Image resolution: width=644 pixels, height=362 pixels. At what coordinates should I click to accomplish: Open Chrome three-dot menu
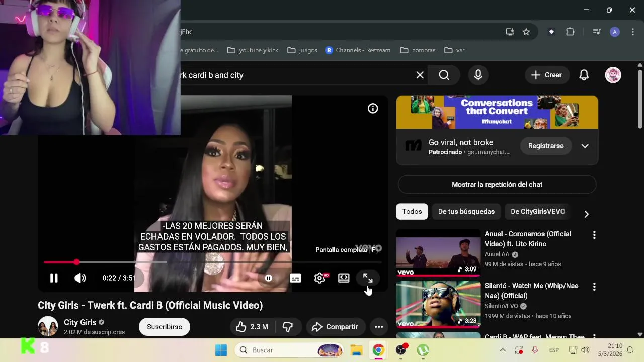click(x=633, y=32)
